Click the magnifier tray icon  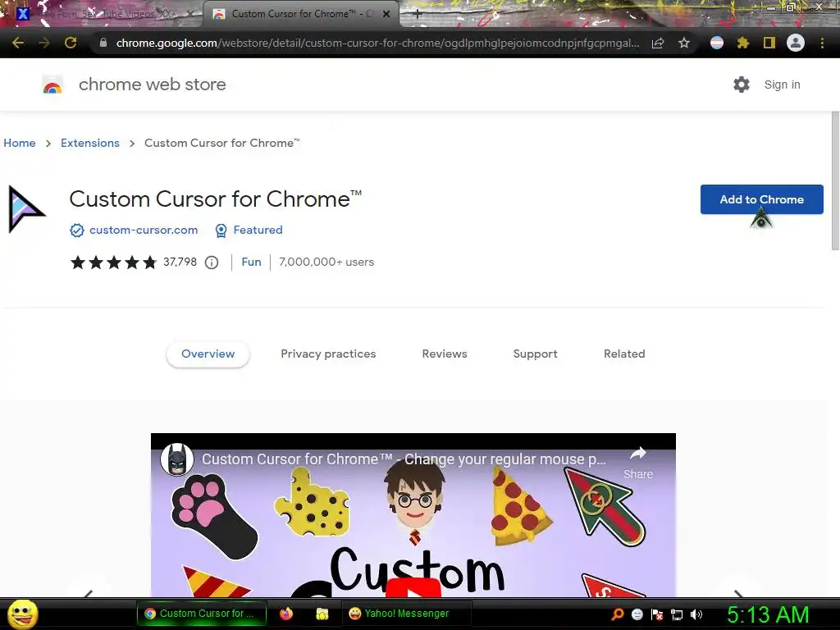[x=618, y=614]
